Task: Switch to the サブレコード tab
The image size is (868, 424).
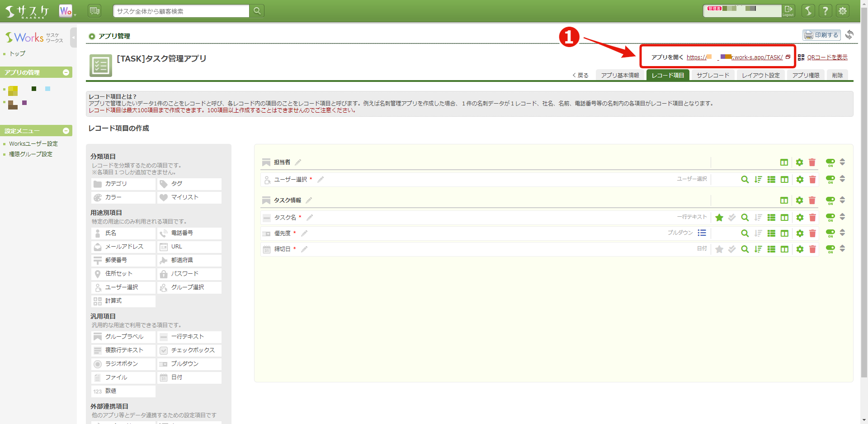Action: tap(712, 75)
